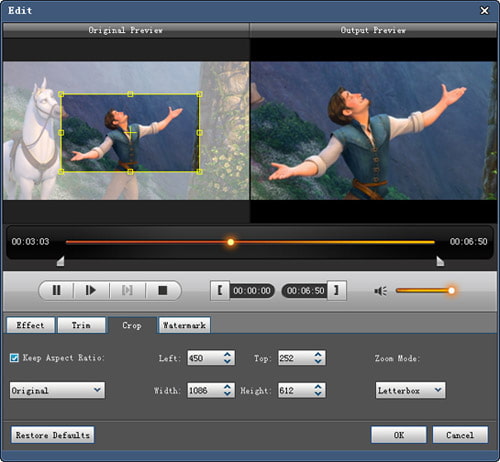
Task: Click the trim end time 00:06:50 field
Action: coord(305,291)
